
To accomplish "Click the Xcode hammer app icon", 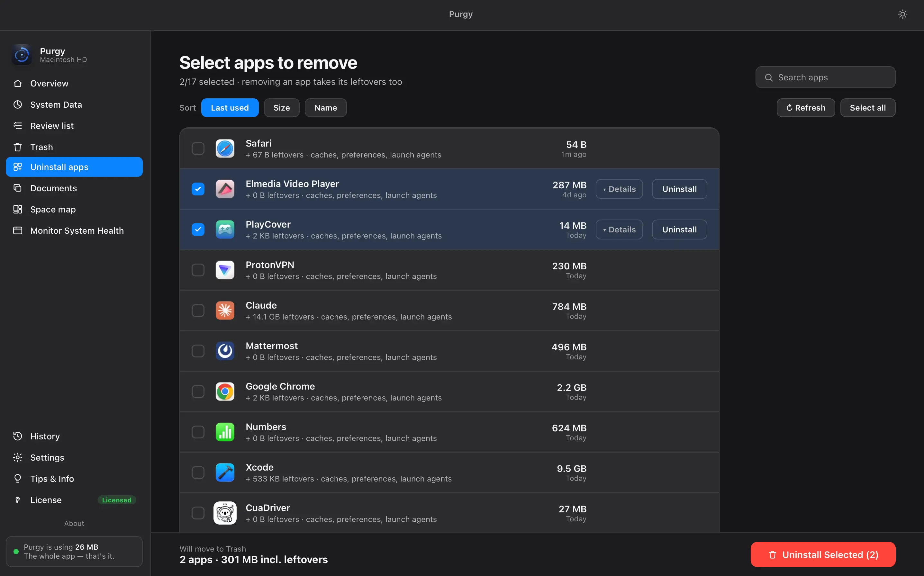I will (x=225, y=473).
